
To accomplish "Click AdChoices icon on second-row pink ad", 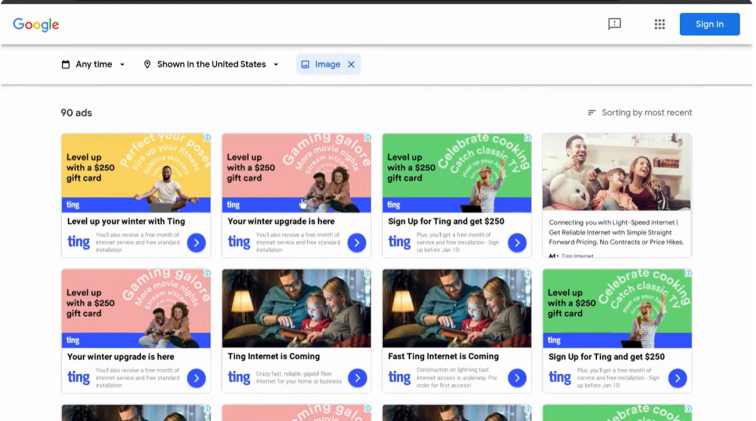I will tap(207, 273).
